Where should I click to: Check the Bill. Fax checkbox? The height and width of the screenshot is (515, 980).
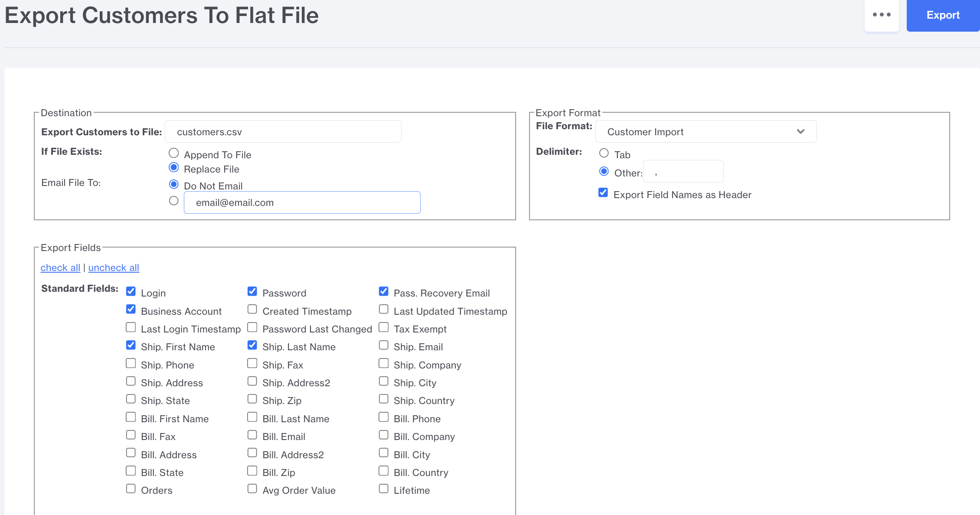tap(131, 435)
